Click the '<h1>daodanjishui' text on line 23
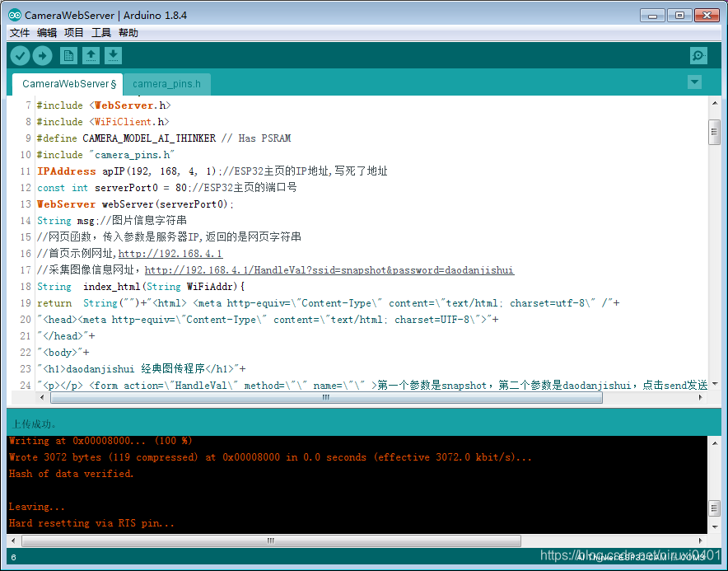Screen dimensions: 728x571 [x=89, y=369]
